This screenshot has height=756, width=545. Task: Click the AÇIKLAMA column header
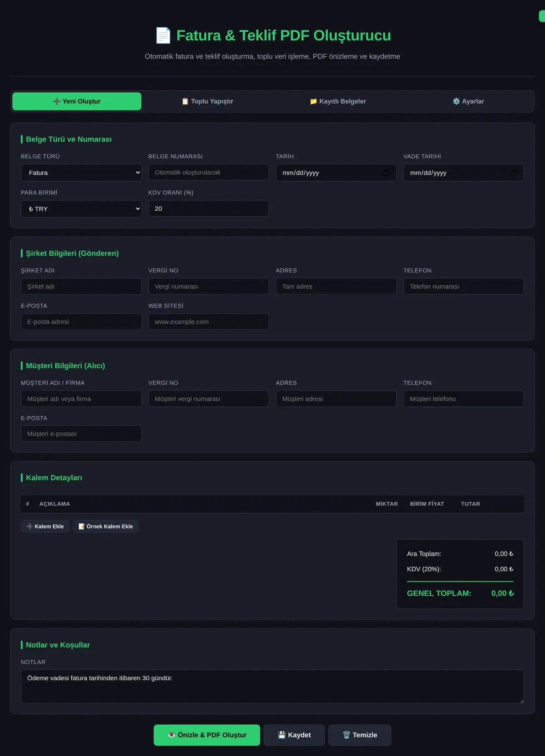coord(54,504)
